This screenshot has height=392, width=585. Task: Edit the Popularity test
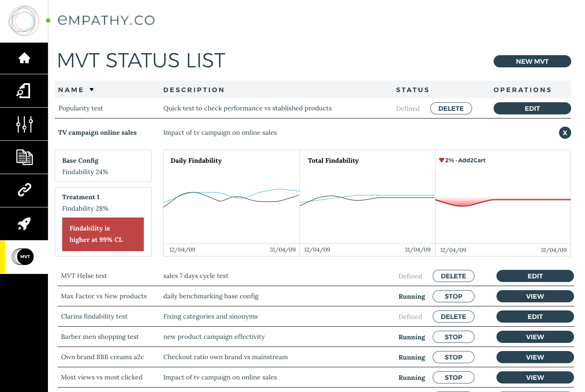coord(532,108)
